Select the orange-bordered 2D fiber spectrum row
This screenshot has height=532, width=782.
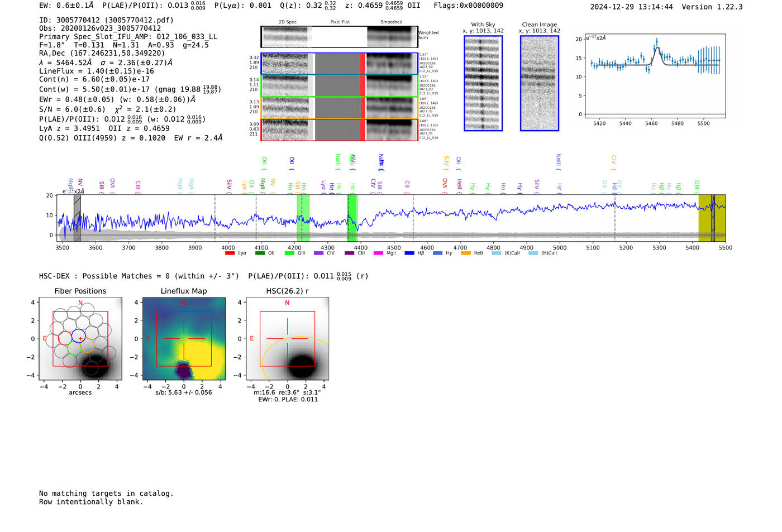(340, 108)
